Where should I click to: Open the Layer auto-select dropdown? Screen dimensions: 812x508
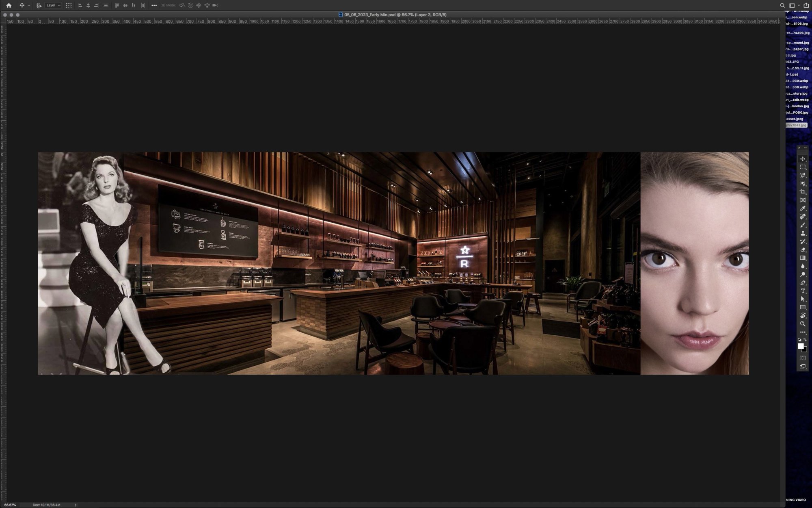coord(53,5)
